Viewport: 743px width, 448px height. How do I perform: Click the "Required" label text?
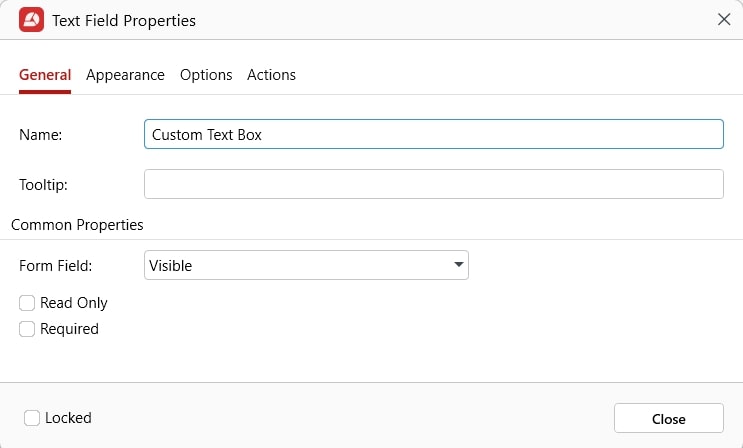pyautogui.click(x=69, y=329)
